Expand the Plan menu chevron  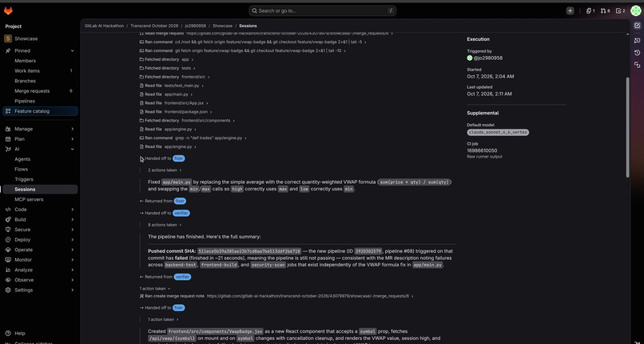[72, 139]
